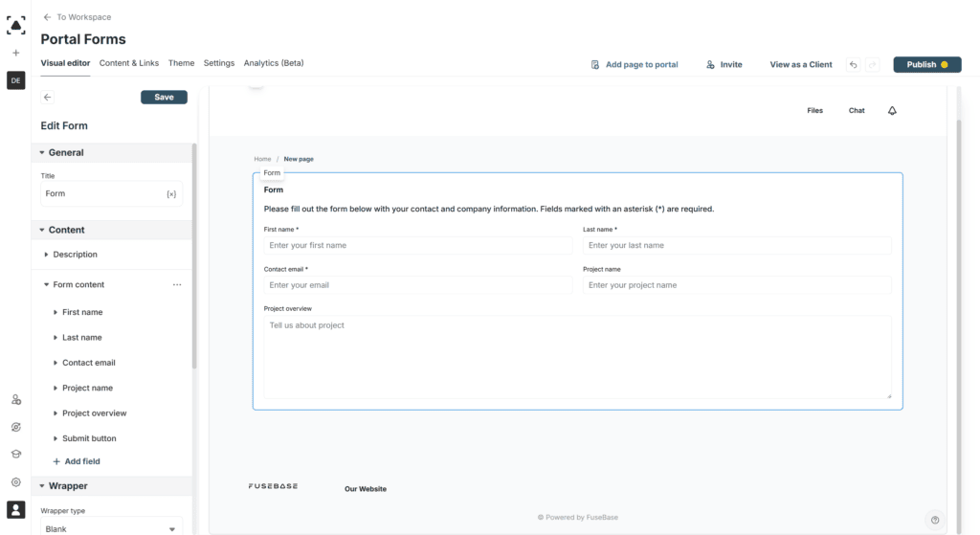
Task: Click the Our Website footer link
Action: click(366, 489)
